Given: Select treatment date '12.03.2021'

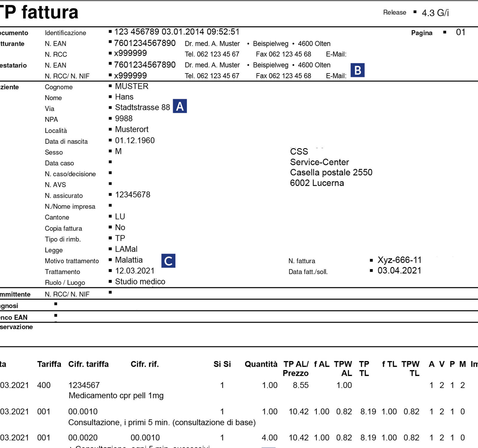Looking at the screenshot, I should tap(135, 271).
